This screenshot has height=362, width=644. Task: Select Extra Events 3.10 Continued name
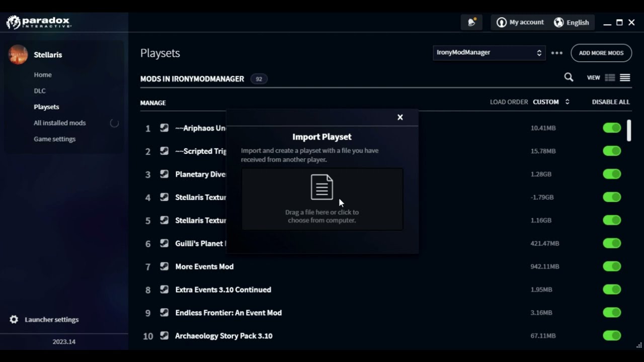pos(223,290)
